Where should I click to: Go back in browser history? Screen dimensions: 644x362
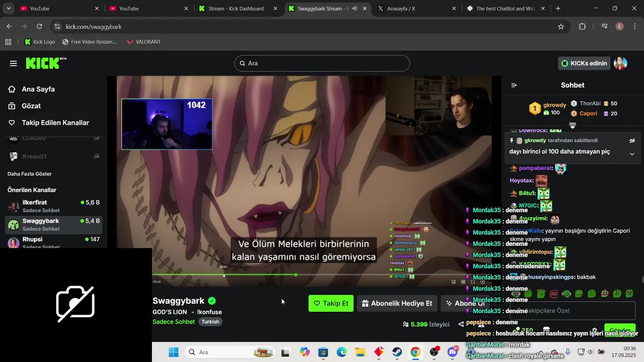click(x=9, y=27)
